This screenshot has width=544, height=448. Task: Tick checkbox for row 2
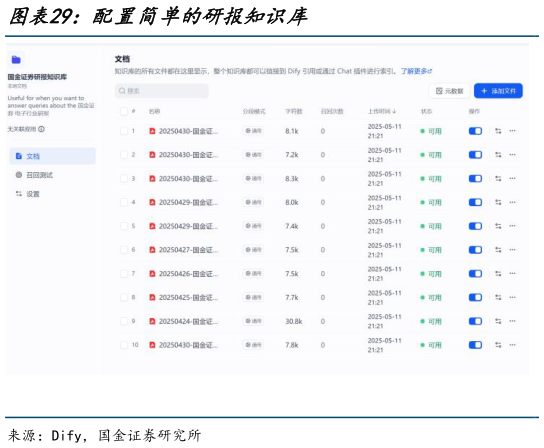click(x=124, y=155)
